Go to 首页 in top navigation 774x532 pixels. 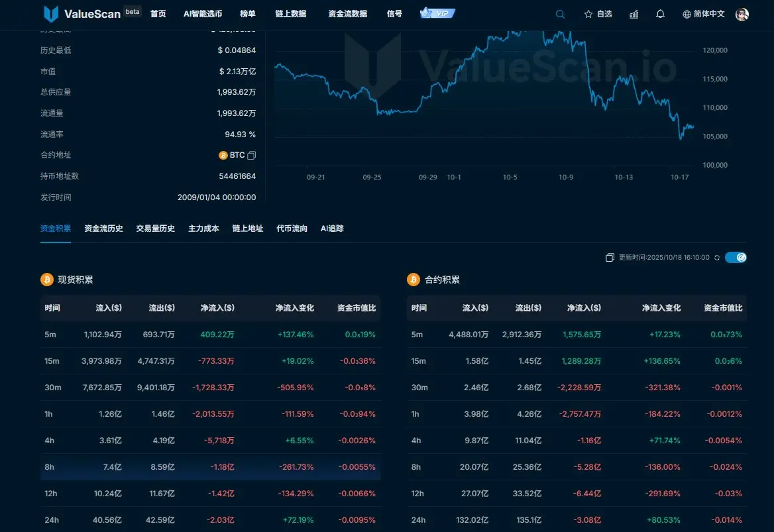(x=158, y=14)
